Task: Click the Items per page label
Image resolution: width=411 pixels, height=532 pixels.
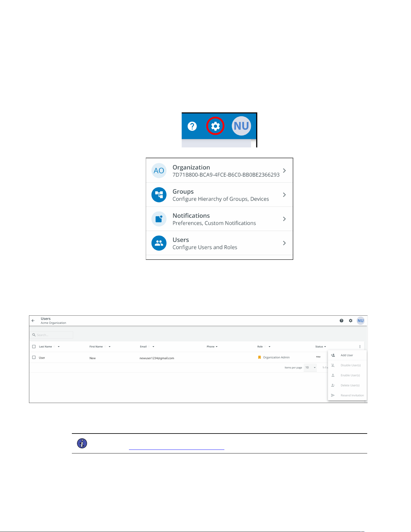Action: coord(293,368)
